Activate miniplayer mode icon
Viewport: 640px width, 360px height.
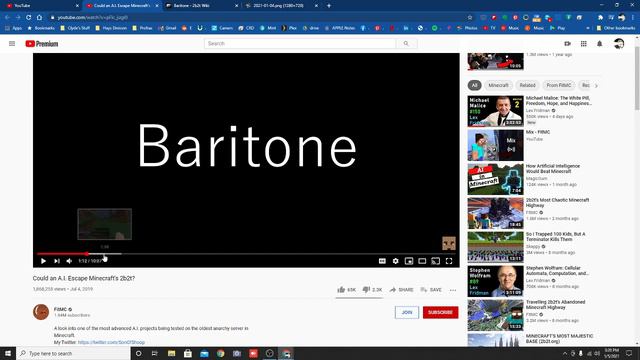point(409,261)
